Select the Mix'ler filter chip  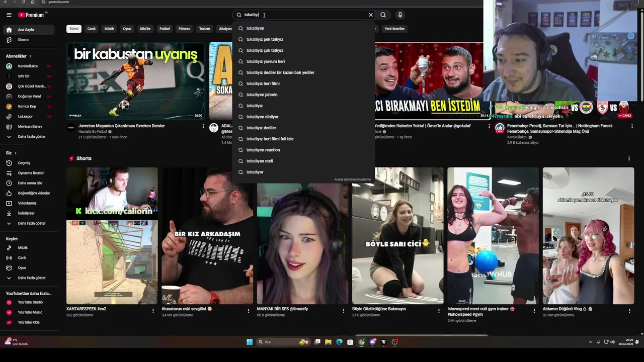tap(145, 29)
